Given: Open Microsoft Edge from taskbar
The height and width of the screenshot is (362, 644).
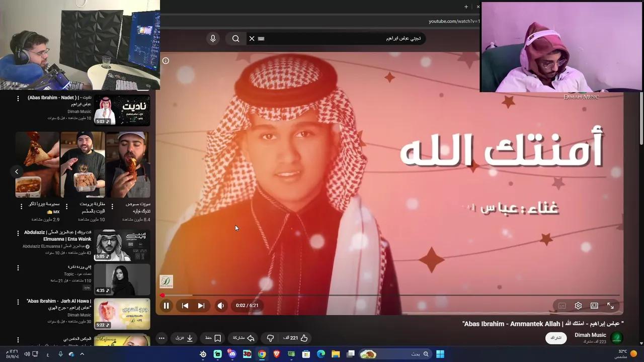Looking at the screenshot, I should [320, 354].
